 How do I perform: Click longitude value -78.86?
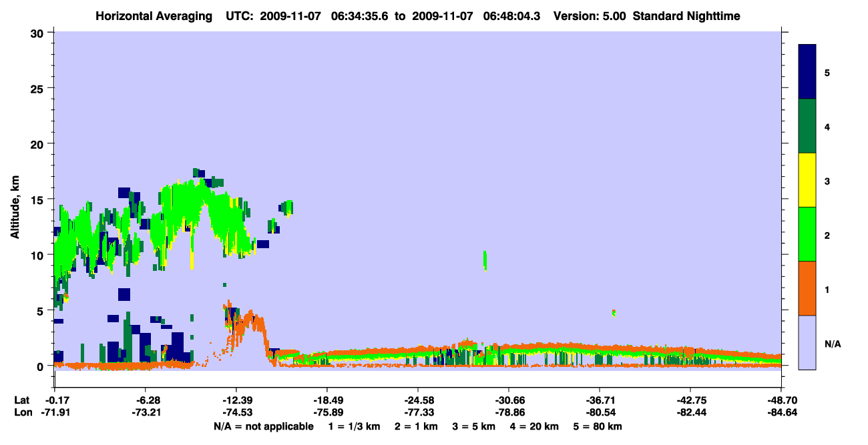(509, 413)
